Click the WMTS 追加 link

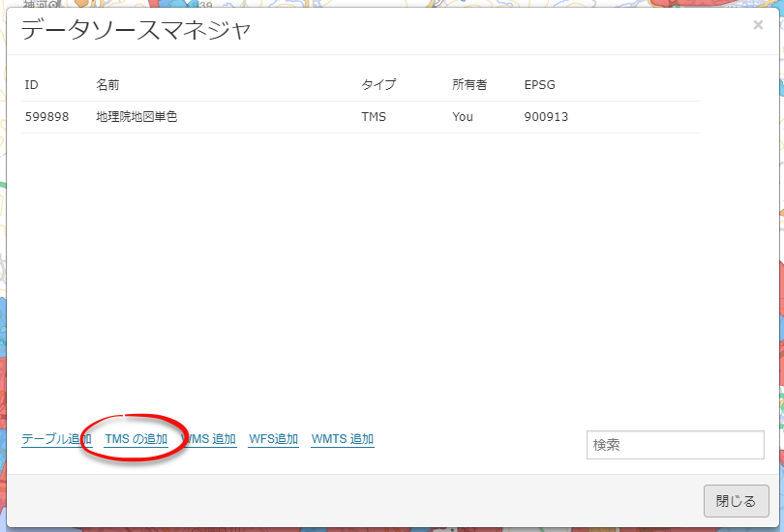tap(343, 439)
